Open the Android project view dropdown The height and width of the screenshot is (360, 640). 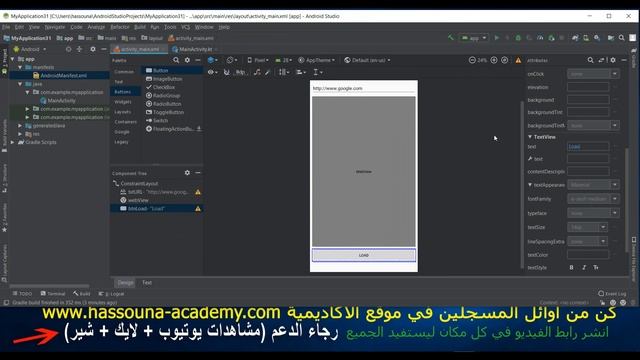click(x=30, y=49)
